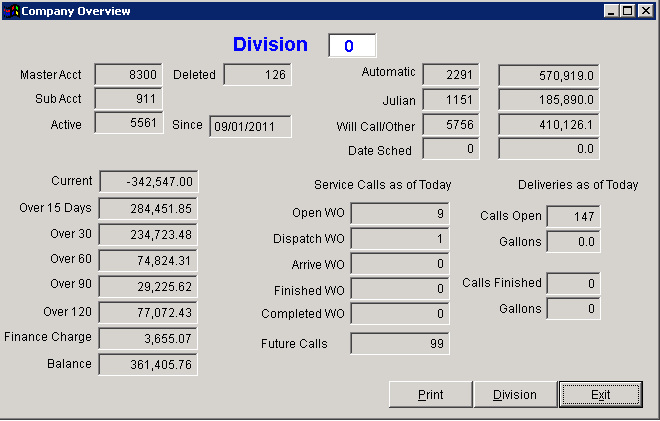Click Gallons field under Calls Finished

coord(573,309)
